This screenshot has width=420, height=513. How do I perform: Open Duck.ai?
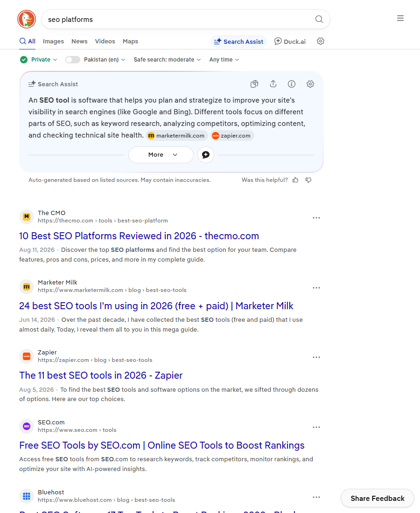pos(290,42)
